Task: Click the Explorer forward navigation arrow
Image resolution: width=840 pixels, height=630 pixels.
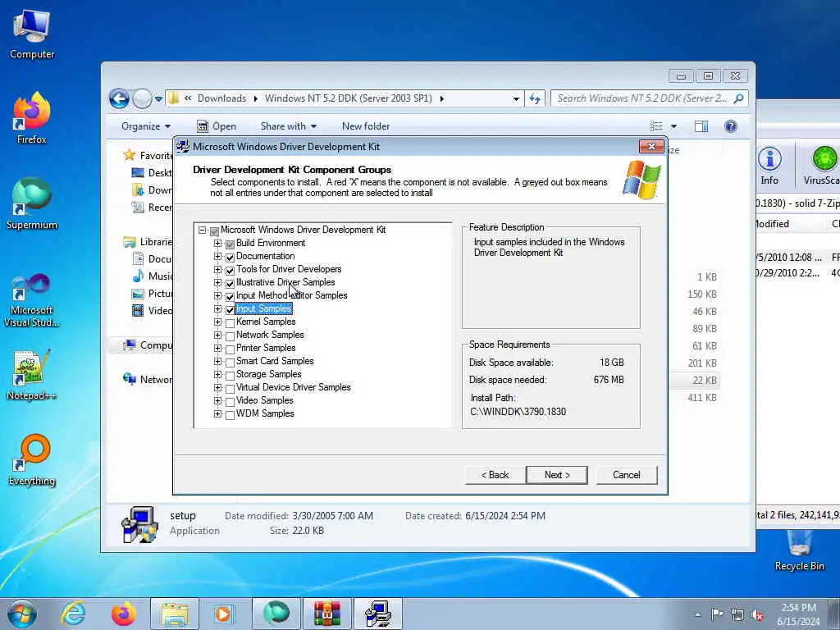Action: [142, 98]
